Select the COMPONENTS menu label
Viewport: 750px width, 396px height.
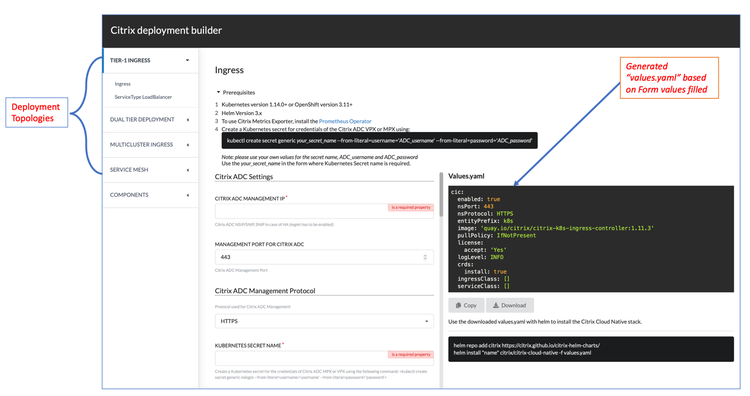pyautogui.click(x=129, y=195)
